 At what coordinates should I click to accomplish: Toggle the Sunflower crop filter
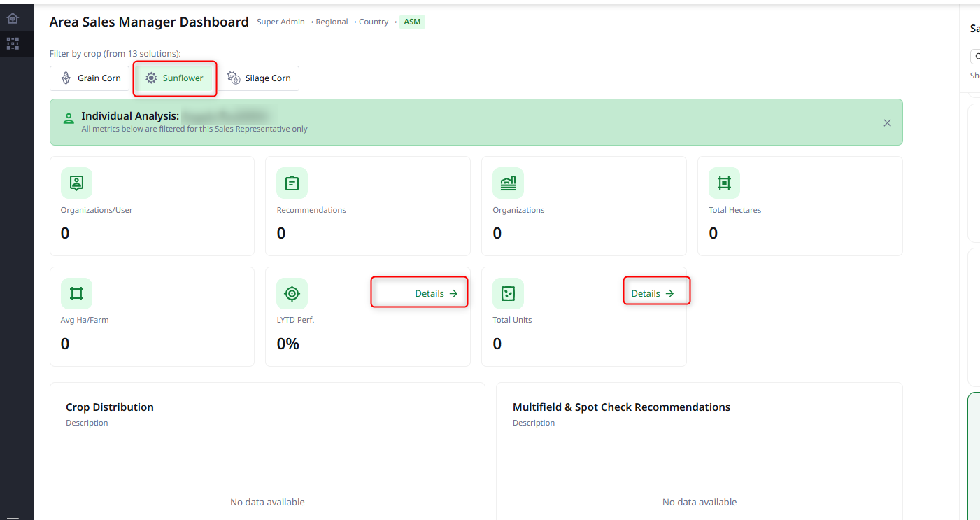(174, 78)
